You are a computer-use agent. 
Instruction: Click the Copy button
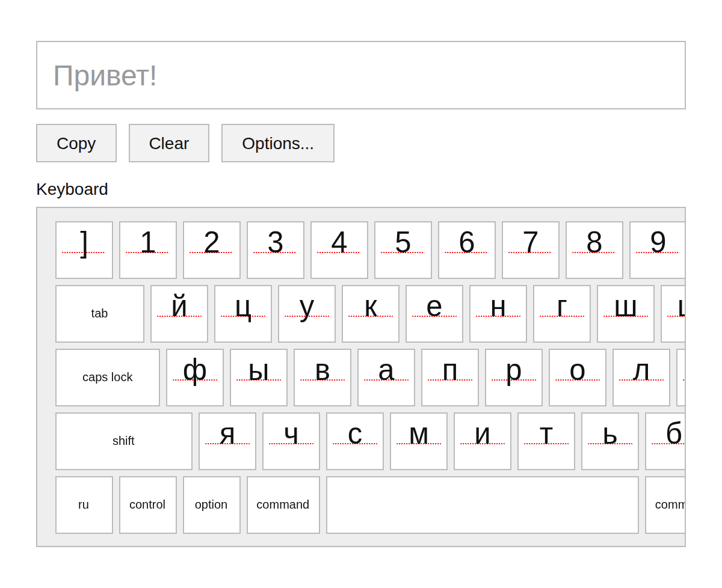tap(76, 143)
